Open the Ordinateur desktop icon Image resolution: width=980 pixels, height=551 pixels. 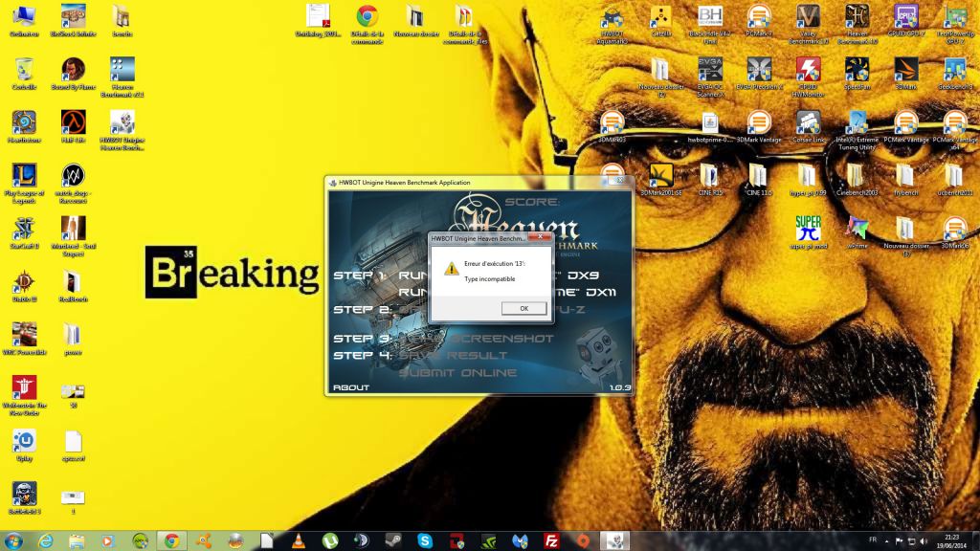click(24, 21)
